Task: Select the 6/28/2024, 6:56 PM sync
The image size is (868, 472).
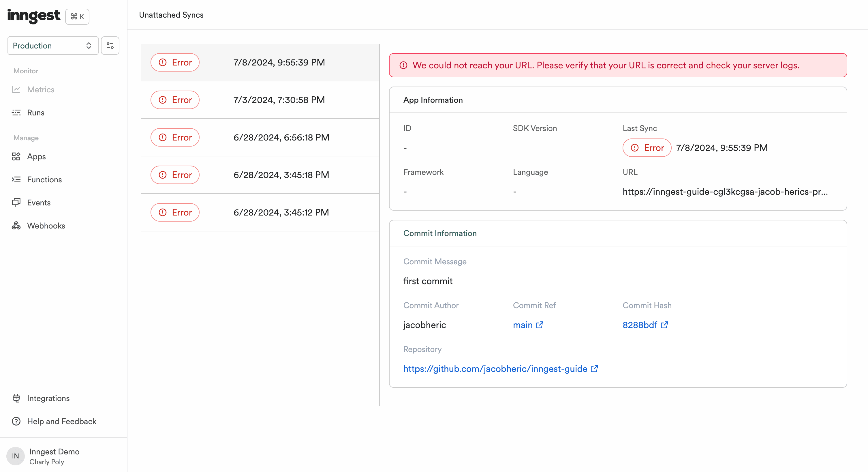Action: tap(260, 137)
